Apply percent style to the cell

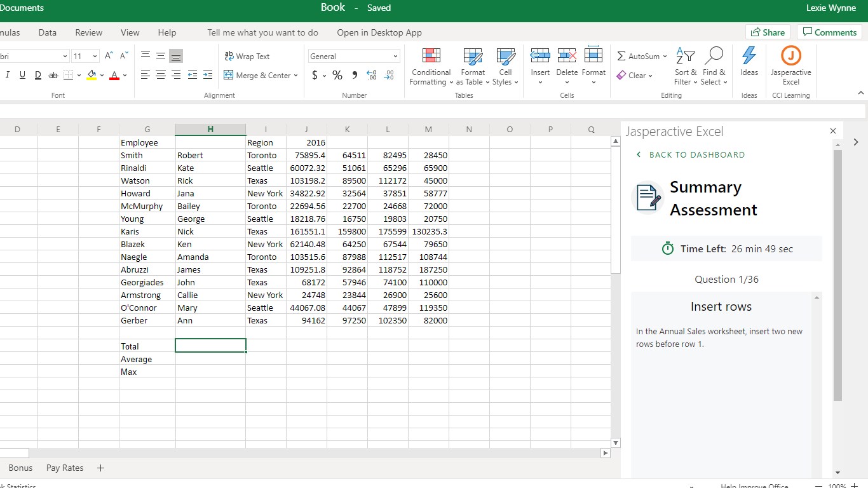click(x=337, y=76)
